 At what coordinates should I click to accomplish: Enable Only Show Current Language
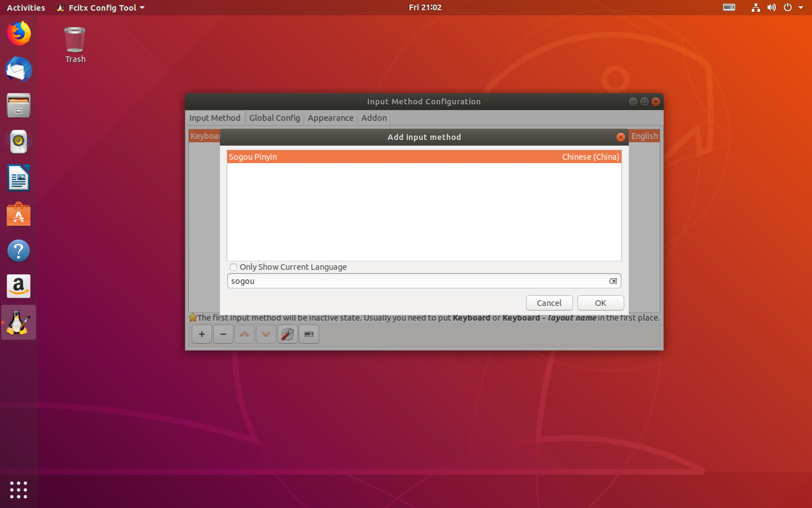click(233, 267)
